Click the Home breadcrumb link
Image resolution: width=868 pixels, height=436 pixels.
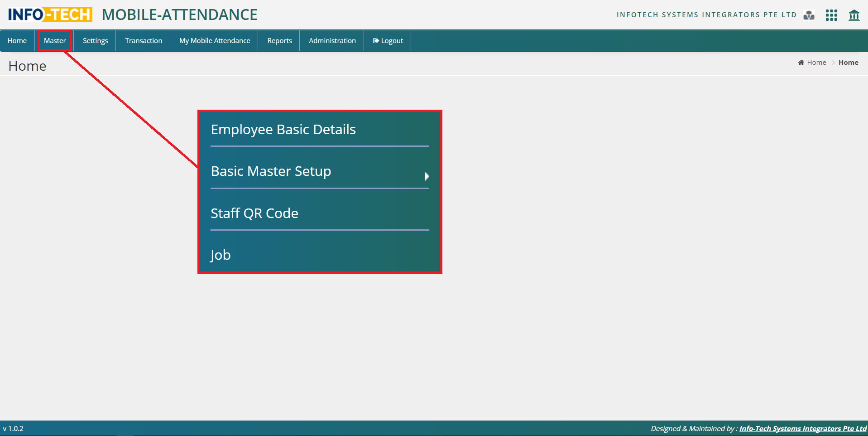pos(816,63)
